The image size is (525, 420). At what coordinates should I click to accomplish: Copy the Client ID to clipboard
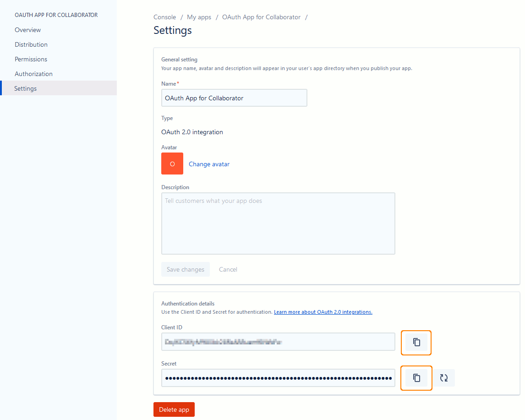click(x=416, y=343)
